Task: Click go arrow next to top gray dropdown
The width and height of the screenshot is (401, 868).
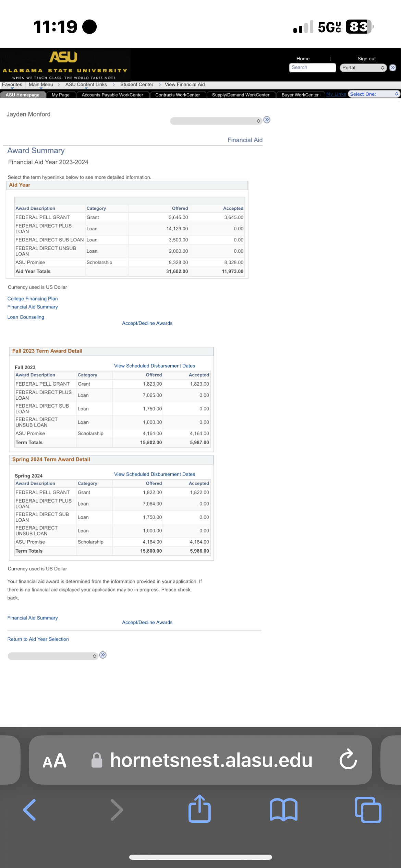Action: click(x=267, y=120)
